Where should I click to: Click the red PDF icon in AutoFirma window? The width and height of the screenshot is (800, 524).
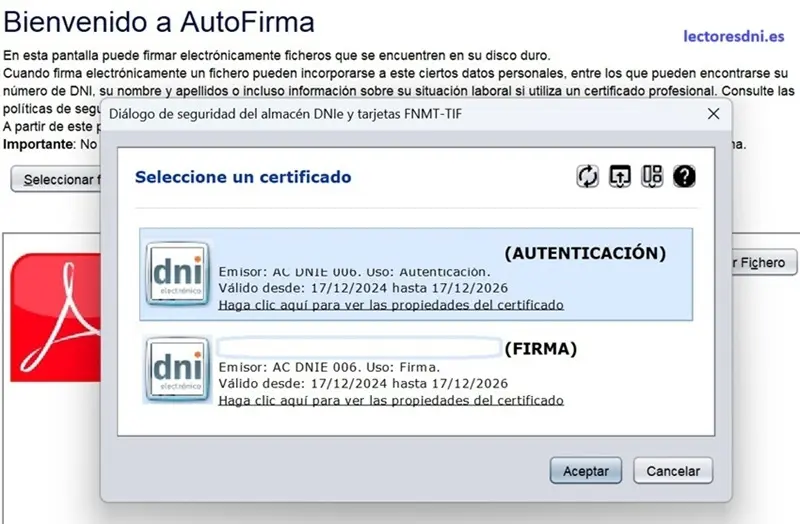point(56,317)
